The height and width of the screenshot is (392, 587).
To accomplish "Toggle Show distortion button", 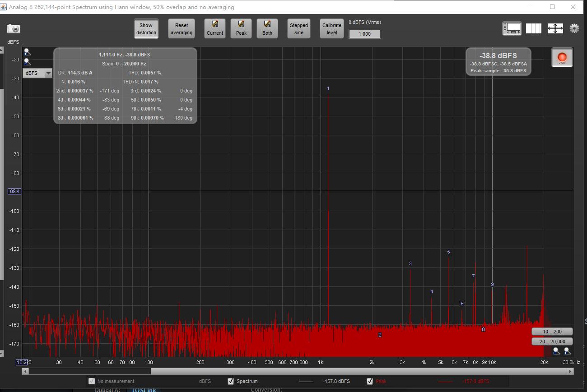I will [x=146, y=28].
